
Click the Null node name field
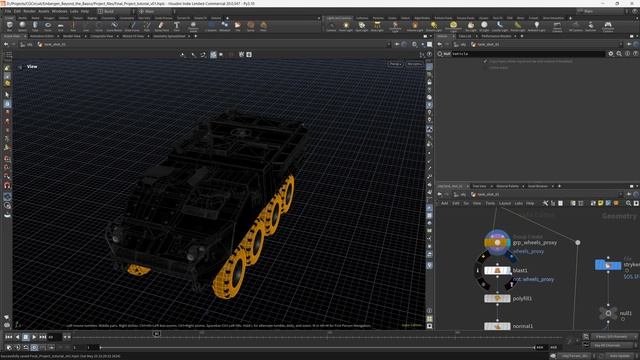(528, 53)
